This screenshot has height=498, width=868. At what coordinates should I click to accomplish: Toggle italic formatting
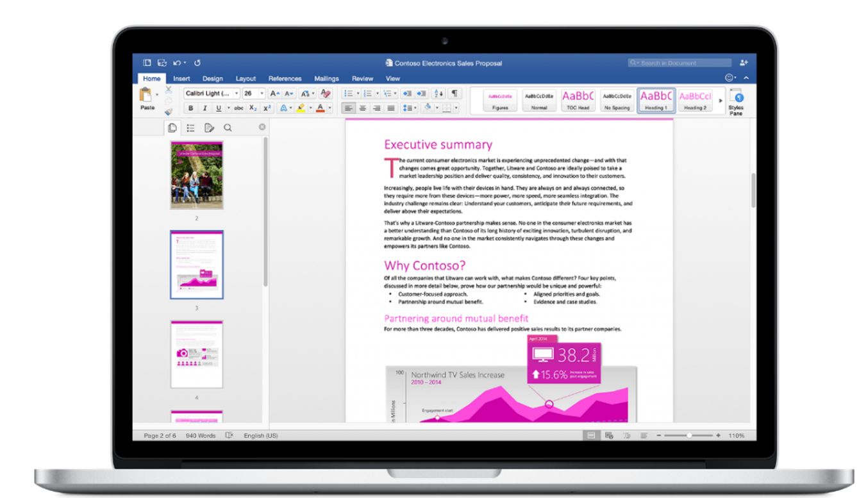click(x=204, y=108)
